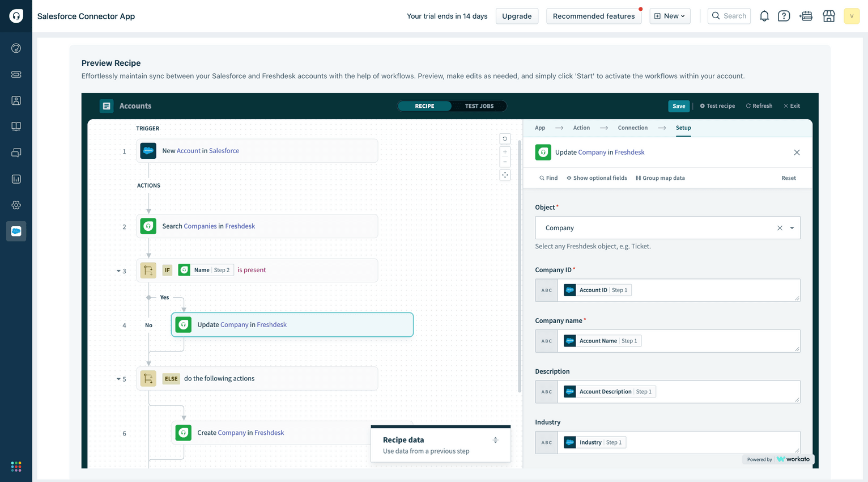Select the Setup step tab
The height and width of the screenshot is (482, 868).
(x=683, y=128)
